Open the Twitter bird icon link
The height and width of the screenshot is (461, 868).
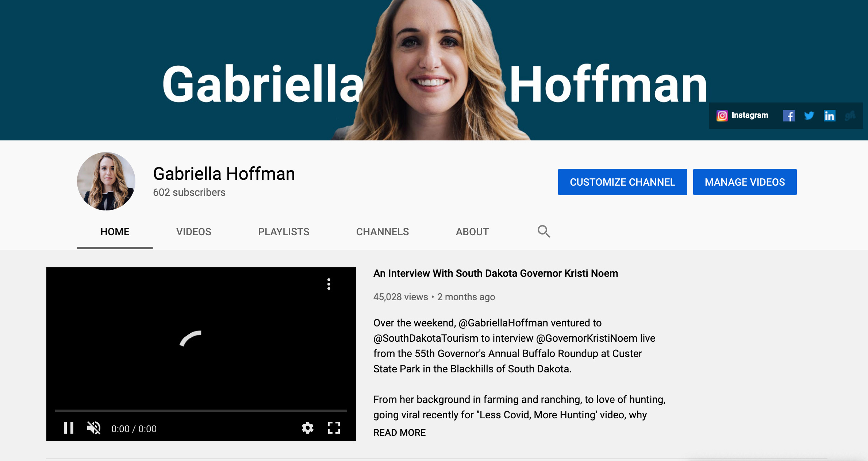click(x=809, y=116)
